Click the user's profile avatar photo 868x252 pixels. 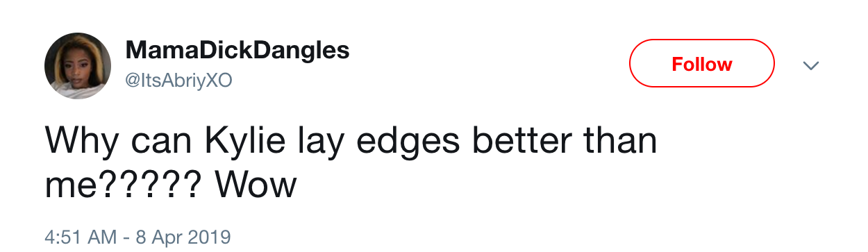coord(78,65)
